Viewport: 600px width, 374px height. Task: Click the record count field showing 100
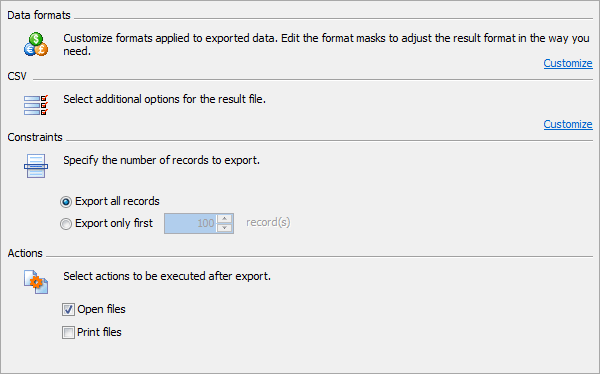click(191, 224)
